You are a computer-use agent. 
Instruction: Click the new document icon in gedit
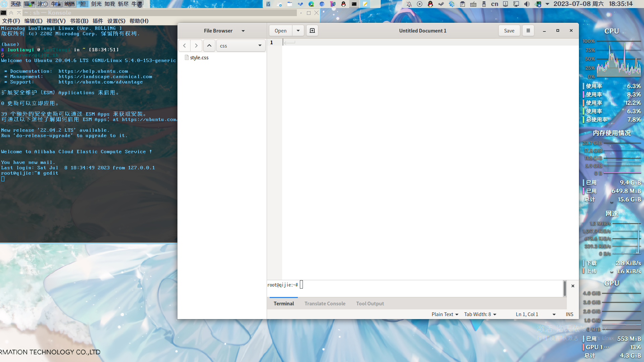click(312, 31)
